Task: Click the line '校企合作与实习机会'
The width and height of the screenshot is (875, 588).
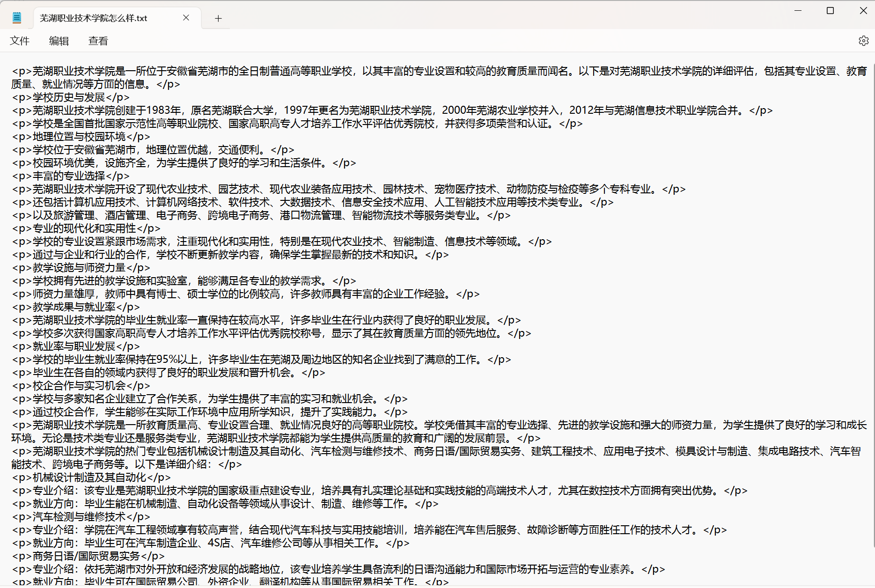Action: pos(81,386)
